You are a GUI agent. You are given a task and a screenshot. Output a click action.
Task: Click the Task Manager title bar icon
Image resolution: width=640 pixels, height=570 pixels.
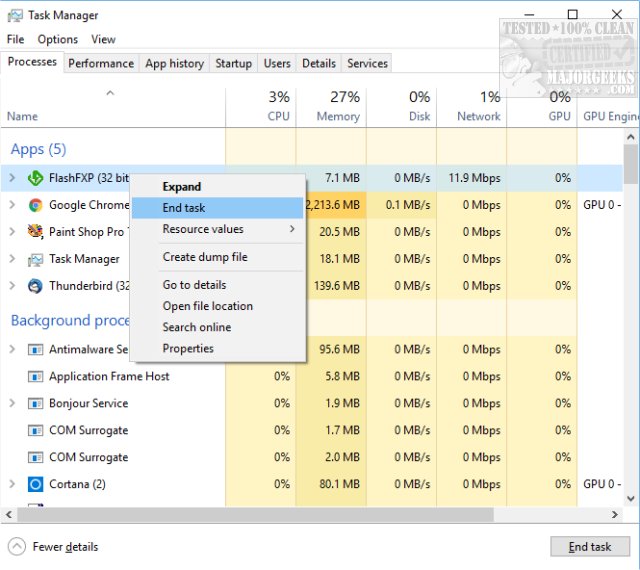click(15, 16)
